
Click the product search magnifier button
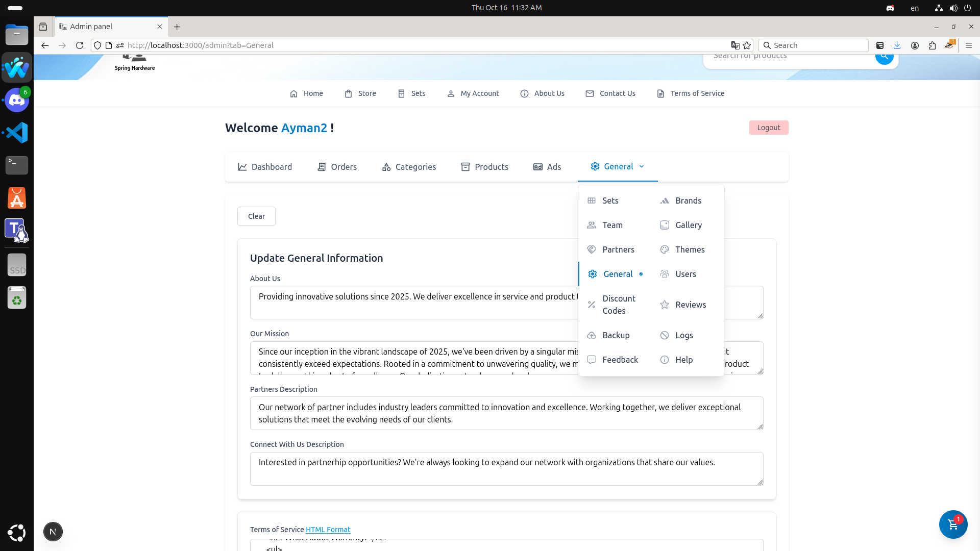click(x=884, y=57)
